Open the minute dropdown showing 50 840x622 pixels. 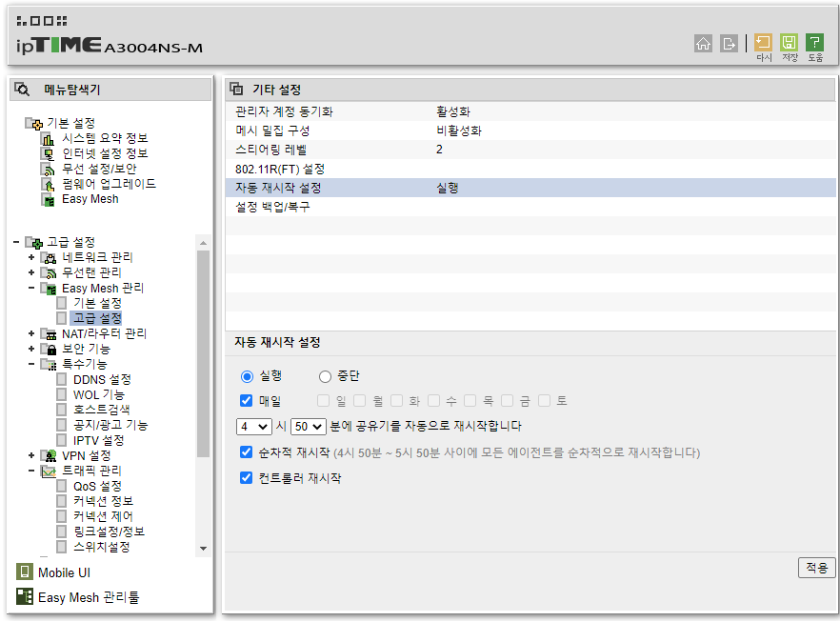click(x=309, y=427)
